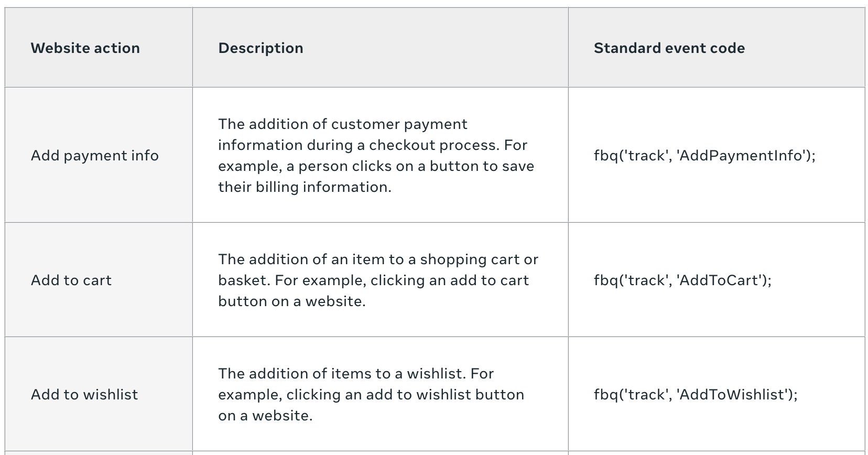The height and width of the screenshot is (455, 868).
Task: Click the customer payment information description
Action: tap(376, 156)
